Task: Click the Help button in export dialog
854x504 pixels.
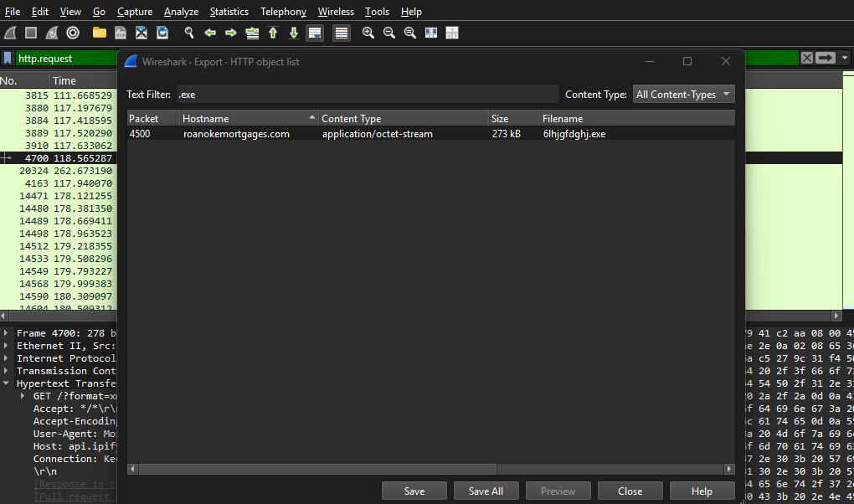Action: click(702, 491)
